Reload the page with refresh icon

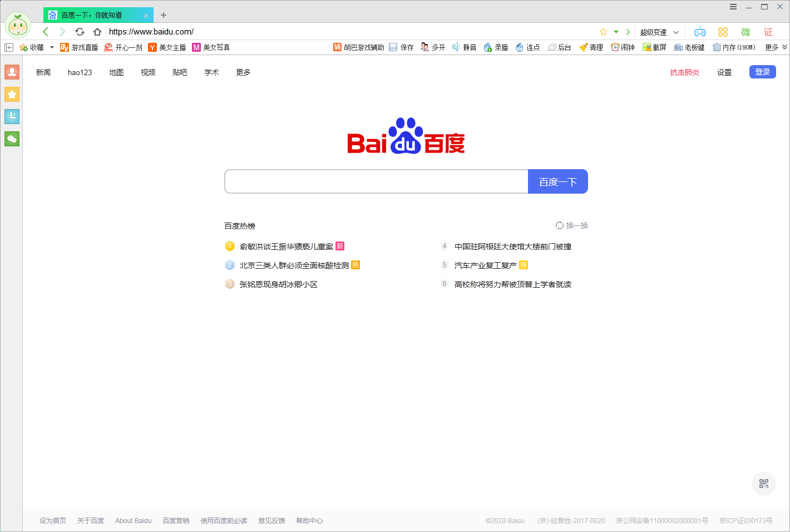(80, 32)
